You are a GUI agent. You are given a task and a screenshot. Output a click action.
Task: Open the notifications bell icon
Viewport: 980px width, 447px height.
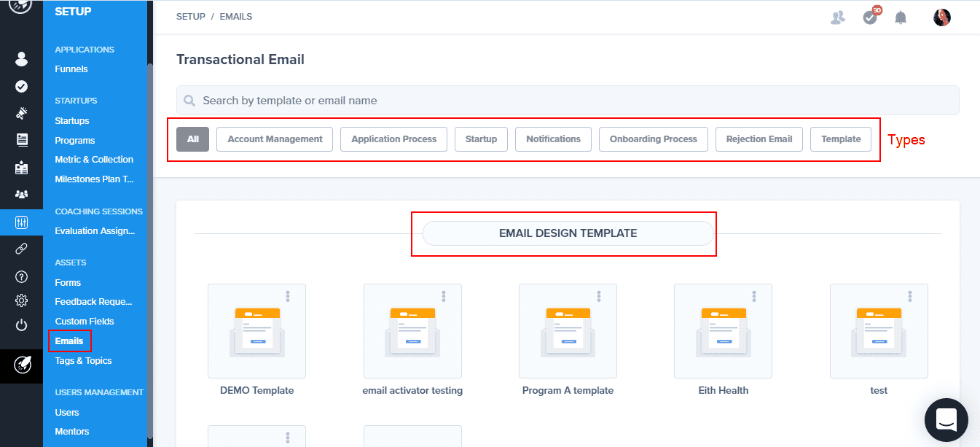tap(901, 18)
